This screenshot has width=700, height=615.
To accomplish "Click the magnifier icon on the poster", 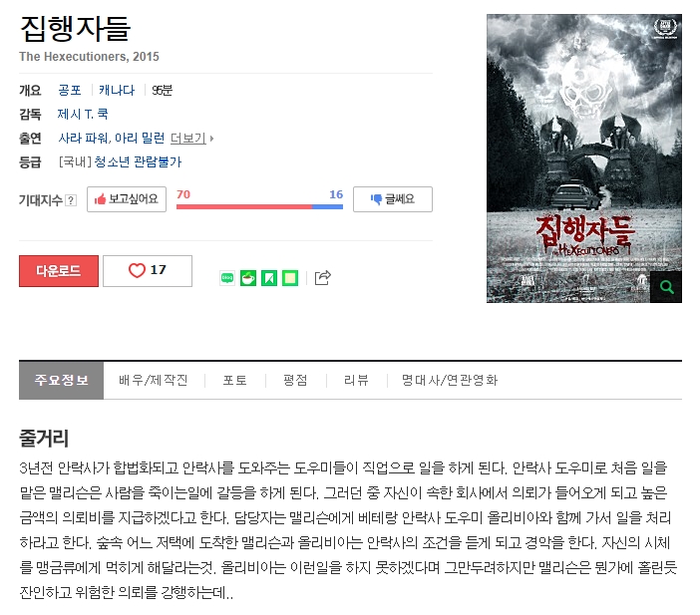I will pos(666,287).
